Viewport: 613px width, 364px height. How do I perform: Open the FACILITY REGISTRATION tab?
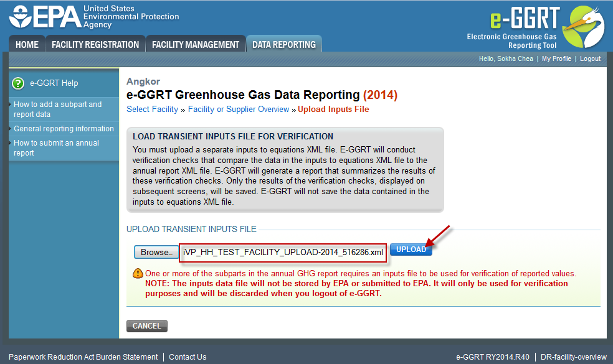click(x=95, y=45)
